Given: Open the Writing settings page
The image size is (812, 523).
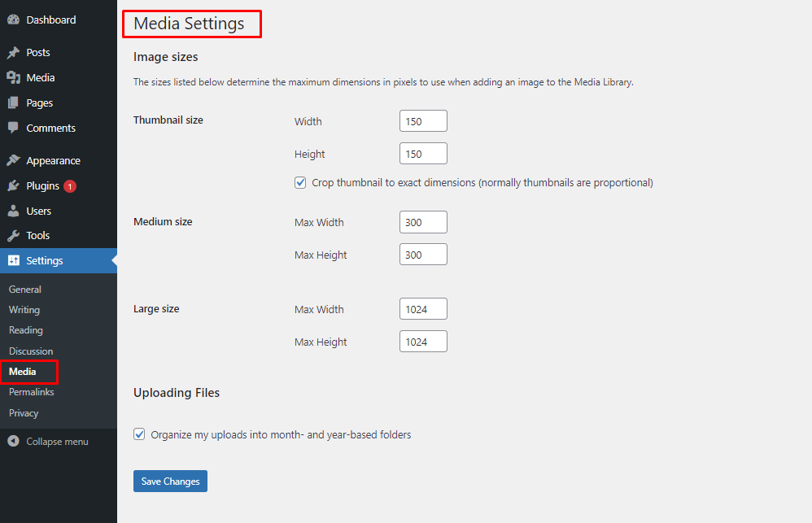Looking at the screenshot, I should [24, 309].
